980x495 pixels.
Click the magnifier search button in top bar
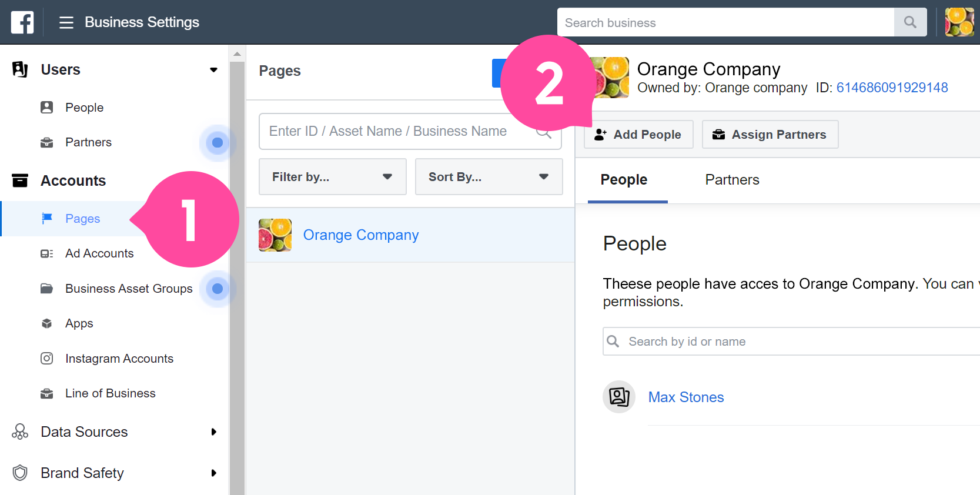tap(910, 22)
